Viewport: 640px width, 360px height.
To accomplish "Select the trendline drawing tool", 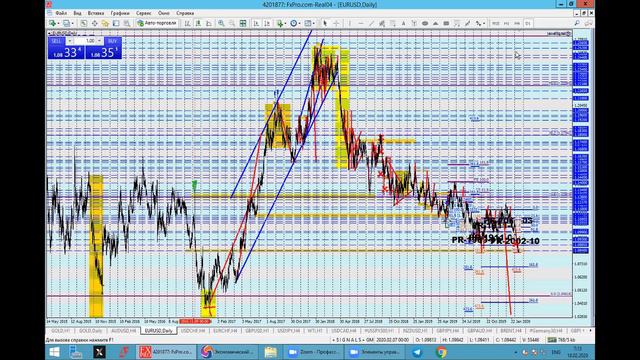I will [x=371, y=23].
